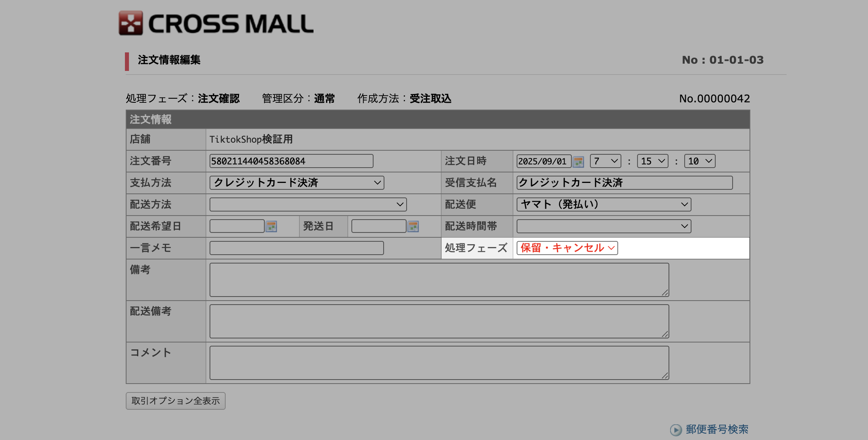Expand the empty 配送方法 dropdown
Image resolution: width=868 pixels, height=440 pixels.
[x=308, y=204]
